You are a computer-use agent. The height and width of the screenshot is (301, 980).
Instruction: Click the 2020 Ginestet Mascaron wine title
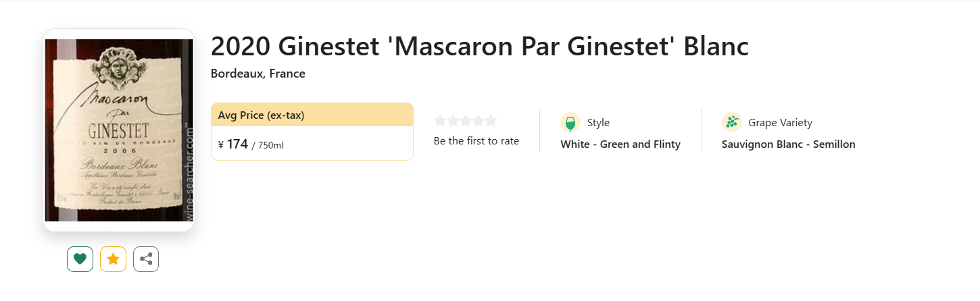click(480, 46)
